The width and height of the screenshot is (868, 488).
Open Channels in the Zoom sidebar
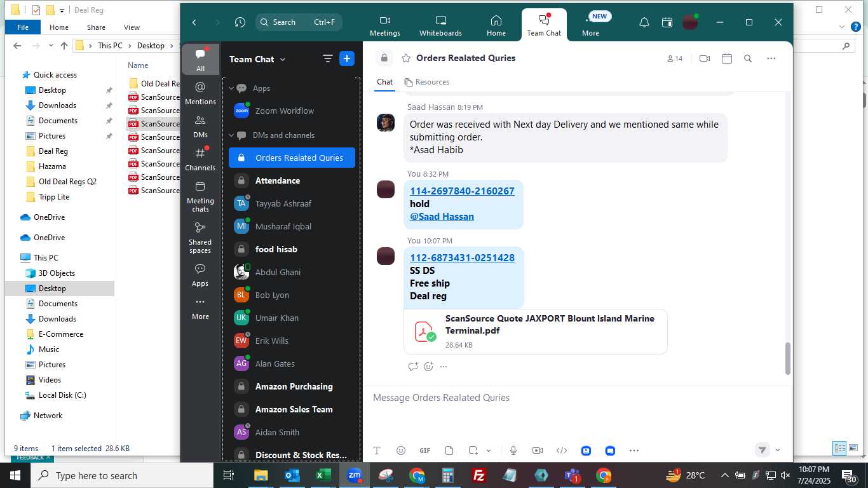point(200,159)
